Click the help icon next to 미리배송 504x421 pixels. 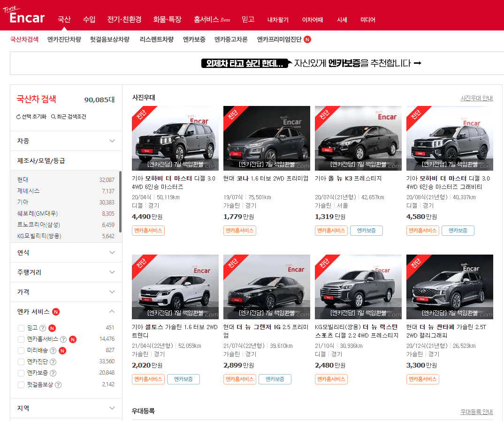pyautogui.click(x=53, y=351)
